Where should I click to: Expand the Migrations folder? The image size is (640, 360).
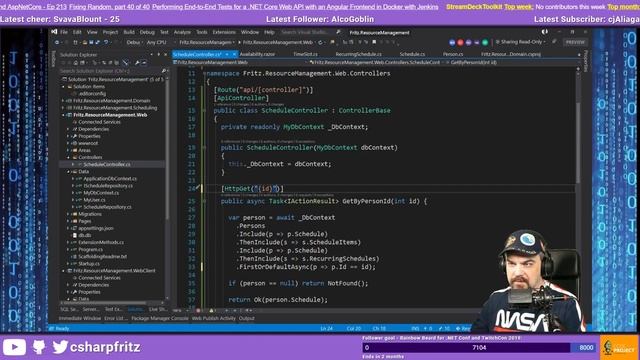(x=68, y=214)
